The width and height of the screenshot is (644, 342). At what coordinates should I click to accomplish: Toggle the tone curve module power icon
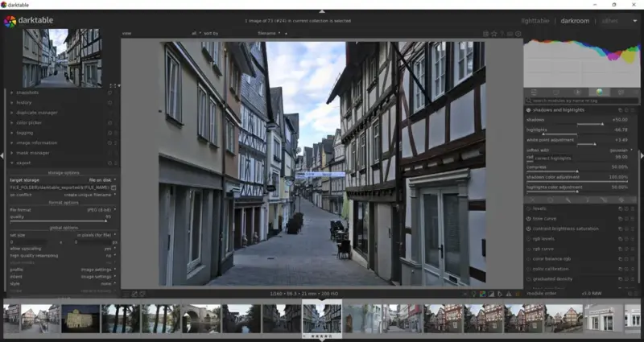[x=528, y=218]
